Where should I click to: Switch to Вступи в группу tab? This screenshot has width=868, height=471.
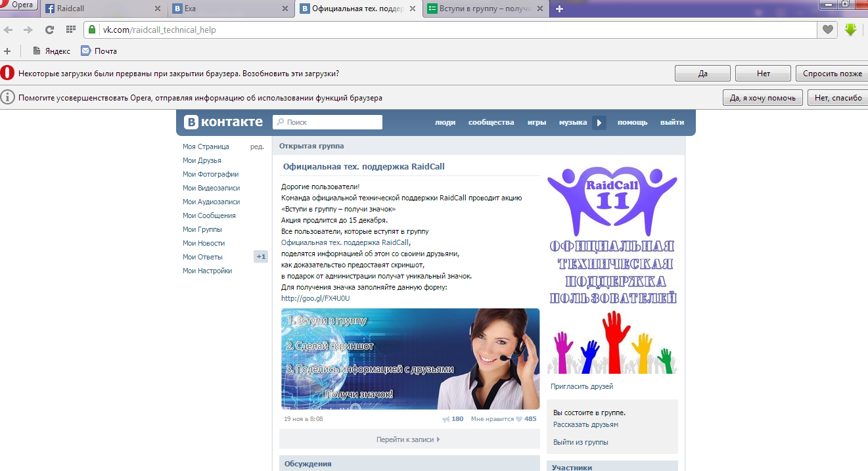(485, 9)
